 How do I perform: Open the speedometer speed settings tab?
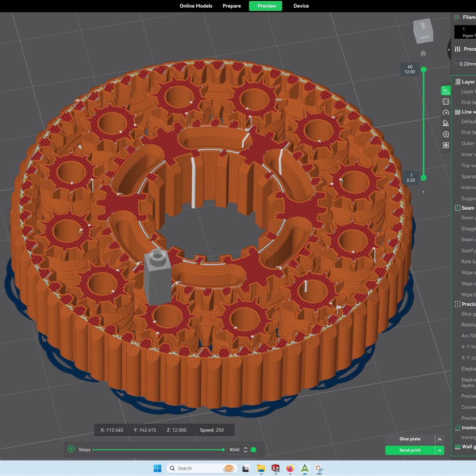pyautogui.click(x=446, y=112)
